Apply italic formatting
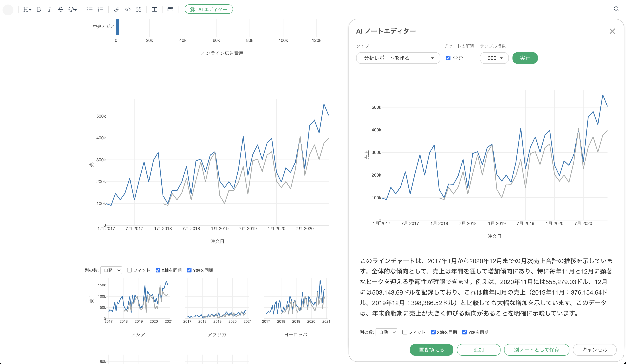 (x=50, y=9)
